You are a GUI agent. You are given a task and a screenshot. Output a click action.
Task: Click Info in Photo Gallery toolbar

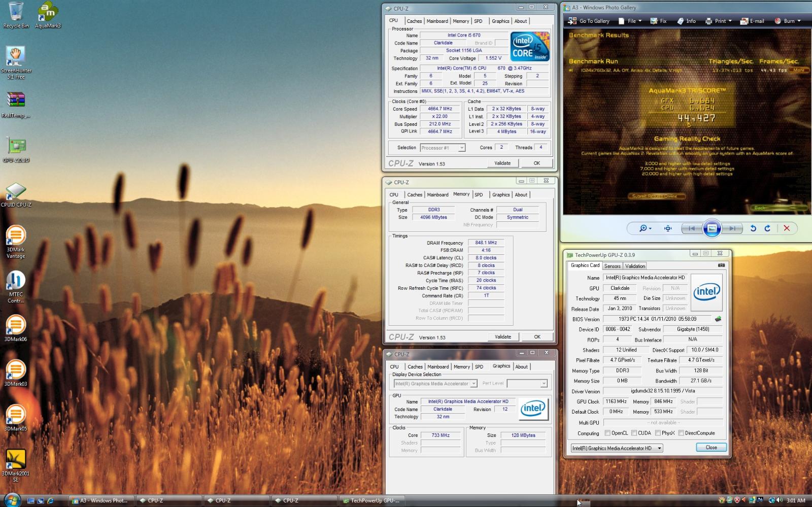(686, 21)
